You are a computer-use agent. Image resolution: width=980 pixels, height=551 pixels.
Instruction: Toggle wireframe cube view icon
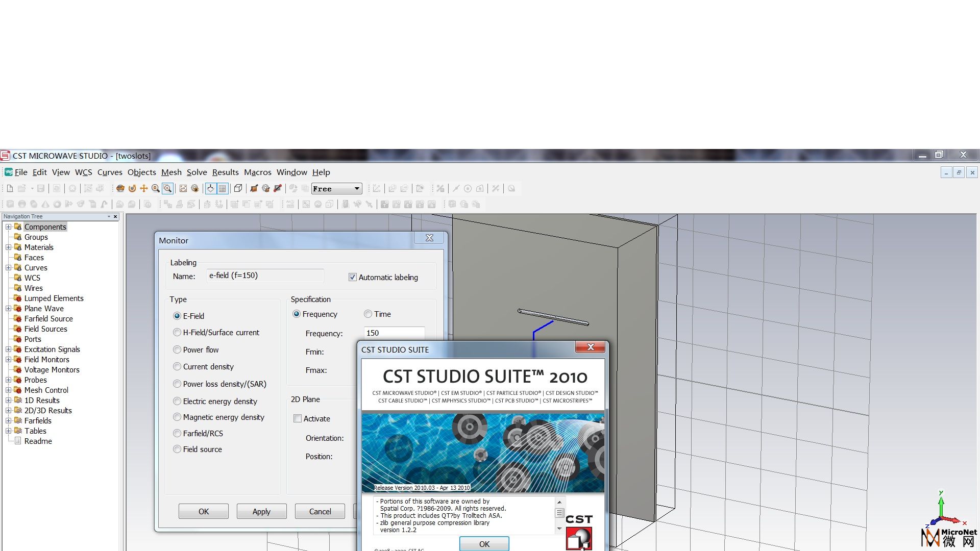(238, 189)
